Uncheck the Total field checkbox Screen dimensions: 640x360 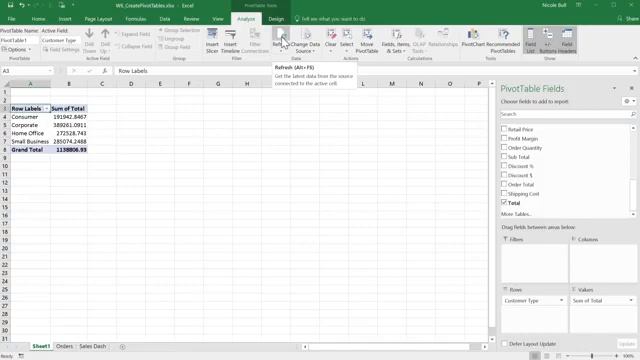[504, 202]
